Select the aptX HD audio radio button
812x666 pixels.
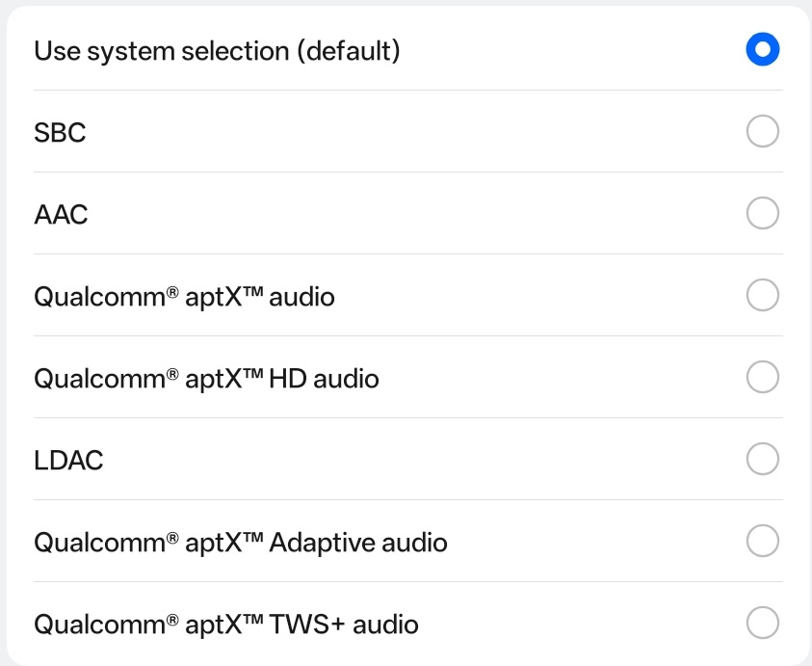762,377
